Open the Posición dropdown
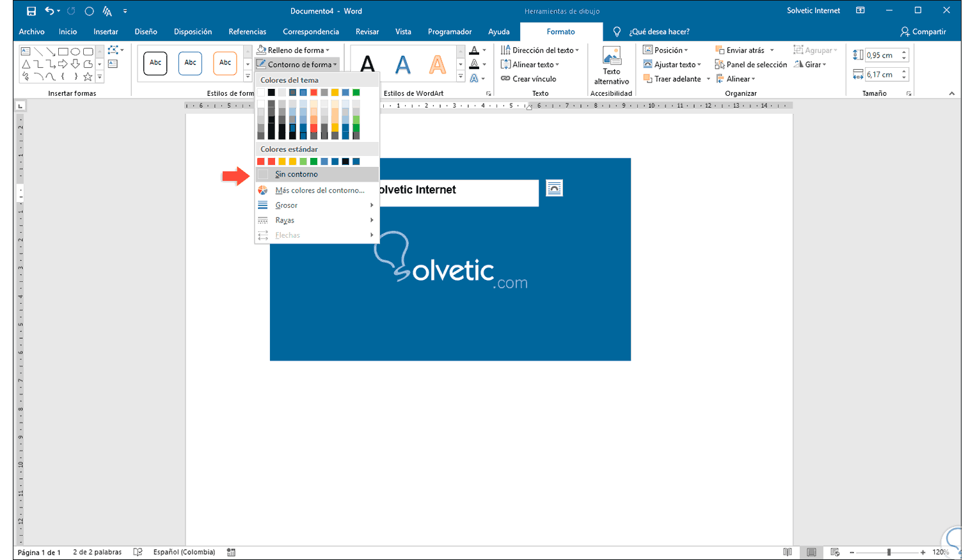Screen dimensions: 975x560 [665, 50]
